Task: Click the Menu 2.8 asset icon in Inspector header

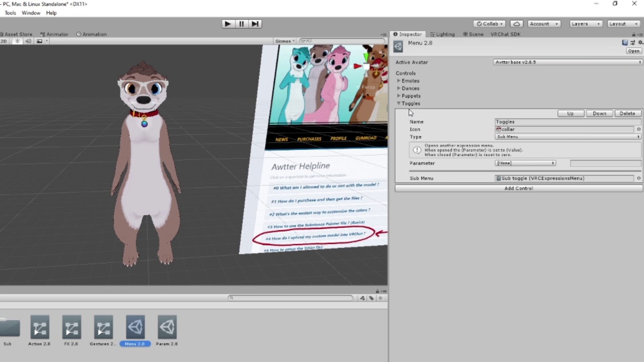Action: point(398,46)
